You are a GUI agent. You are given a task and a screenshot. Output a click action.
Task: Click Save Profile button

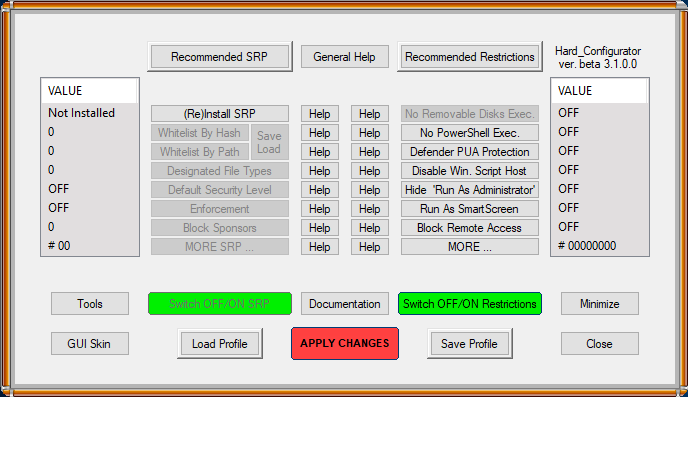(x=469, y=344)
